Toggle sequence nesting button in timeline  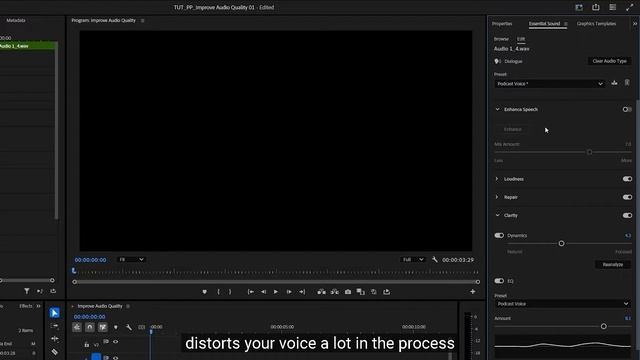pos(77,327)
